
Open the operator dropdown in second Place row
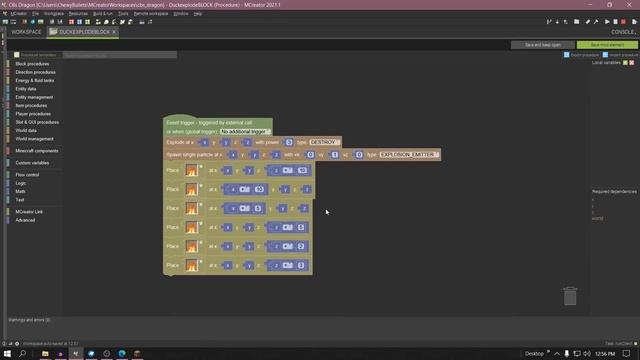pos(244,189)
